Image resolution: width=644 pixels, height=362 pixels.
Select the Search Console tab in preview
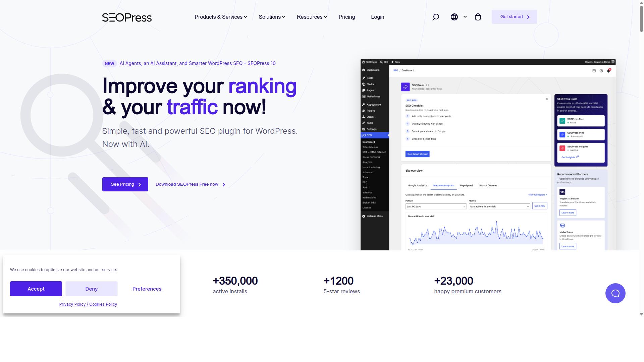coord(488,185)
